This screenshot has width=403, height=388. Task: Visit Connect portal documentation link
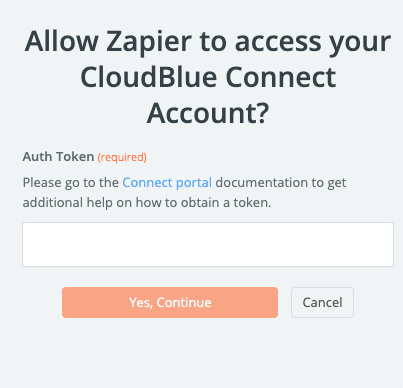167,183
